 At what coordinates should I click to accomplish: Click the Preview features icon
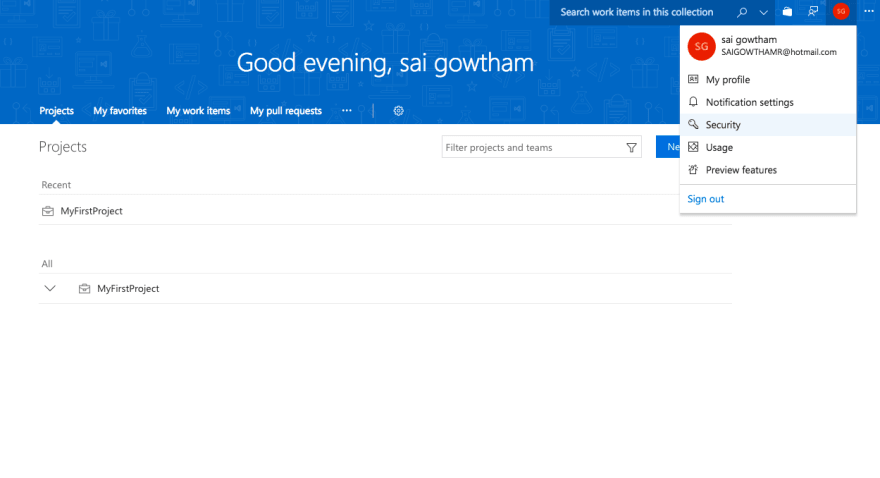(x=694, y=169)
